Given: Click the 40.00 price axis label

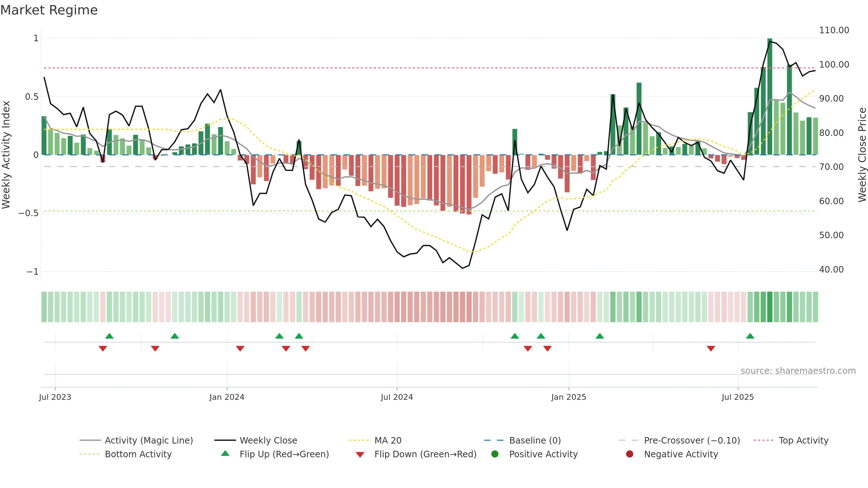Looking at the screenshot, I should 831,270.
